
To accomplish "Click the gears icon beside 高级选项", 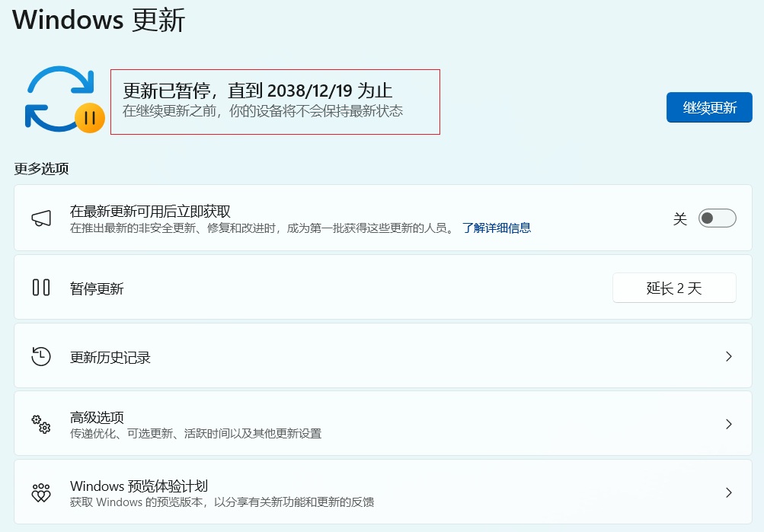I will pyautogui.click(x=41, y=424).
